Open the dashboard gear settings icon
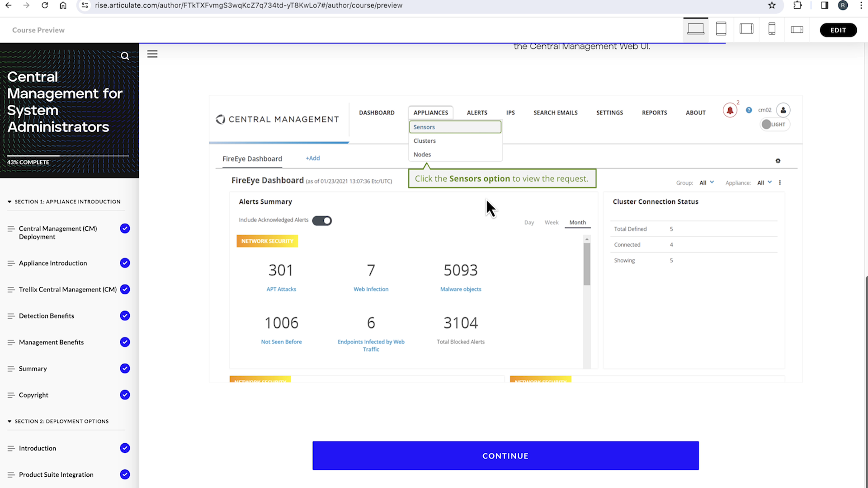868x488 pixels. coord(778,161)
